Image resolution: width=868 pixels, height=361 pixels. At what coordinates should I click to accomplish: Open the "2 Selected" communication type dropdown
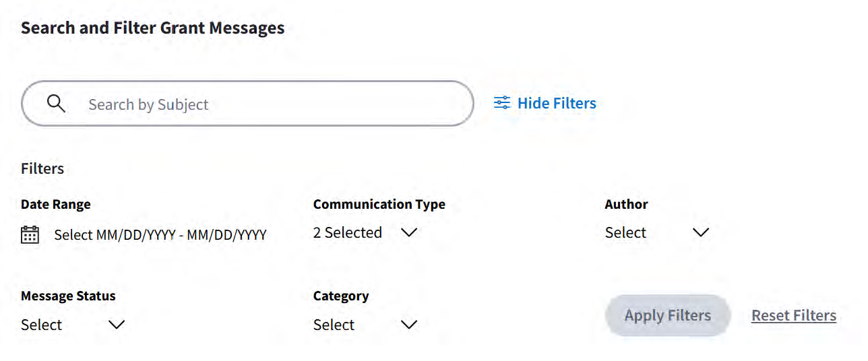348,232
